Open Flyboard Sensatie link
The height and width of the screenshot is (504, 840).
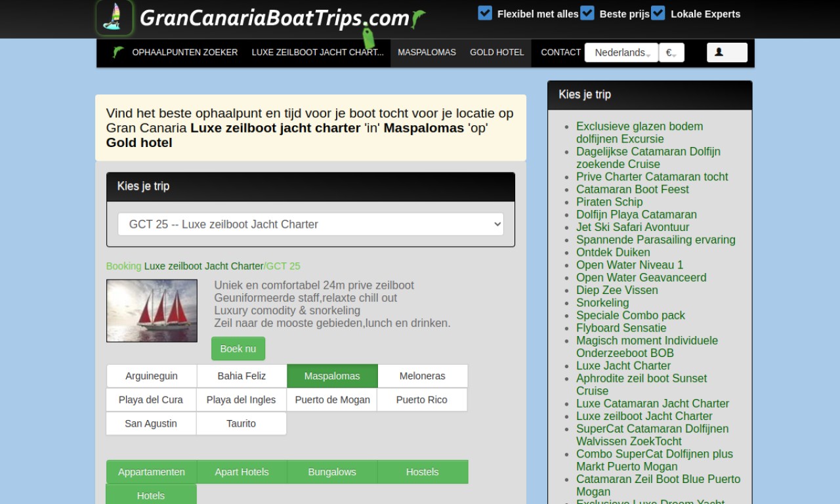click(621, 328)
